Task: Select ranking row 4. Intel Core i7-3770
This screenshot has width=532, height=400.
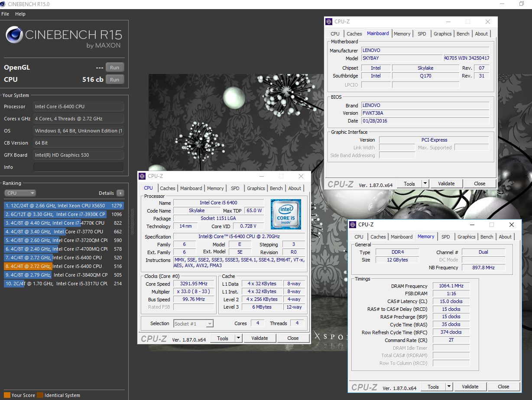Action: (x=64, y=232)
